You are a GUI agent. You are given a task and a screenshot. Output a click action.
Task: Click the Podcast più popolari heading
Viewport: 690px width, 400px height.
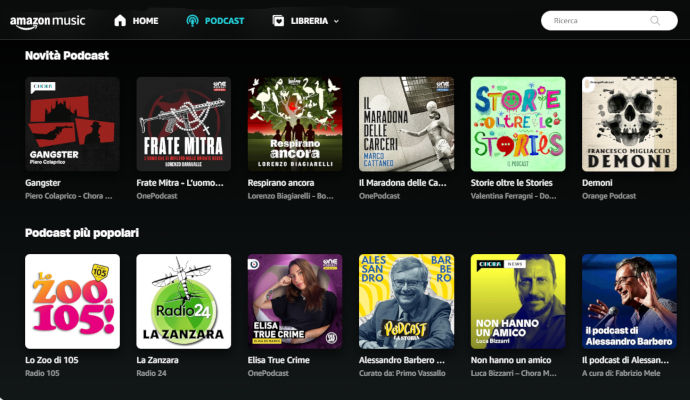point(82,233)
